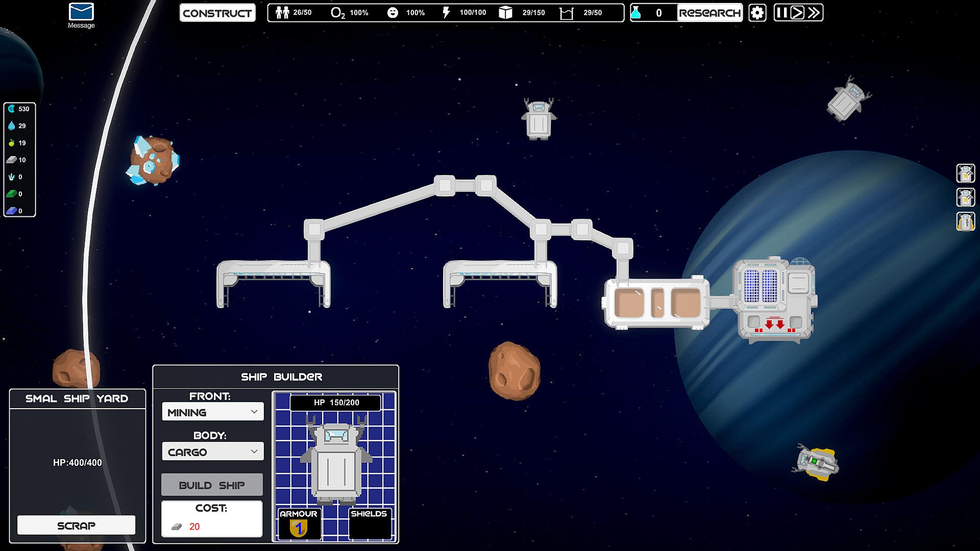This screenshot has height=551, width=980.
Task: Click the settings gear icon
Action: tap(757, 13)
